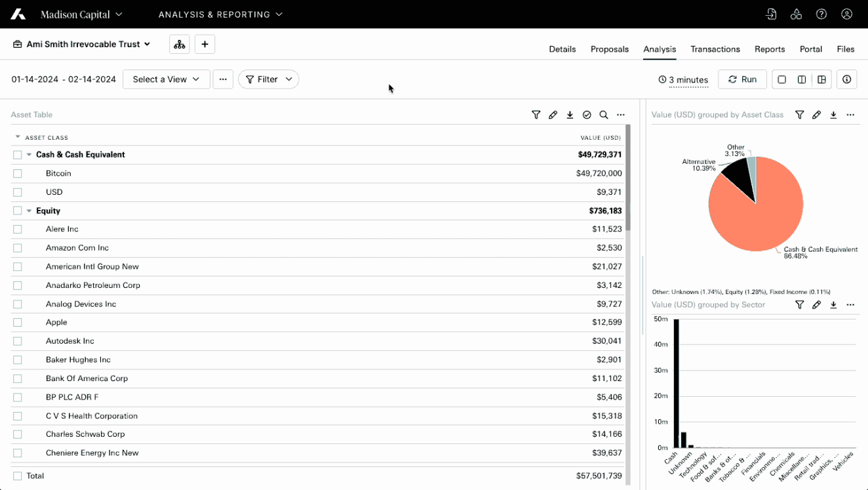This screenshot has width=868, height=490.
Task: Click the plus icon beside the trust name
Action: pyautogui.click(x=205, y=44)
